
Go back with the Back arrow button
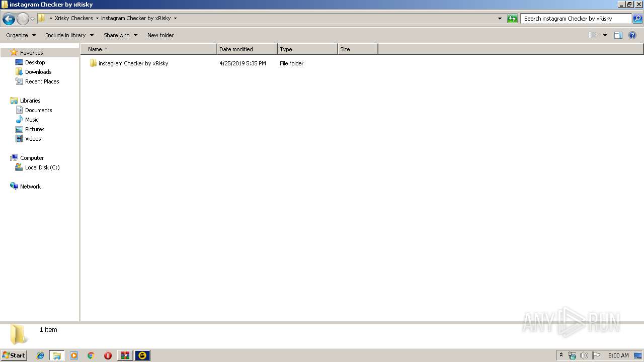(9, 19)
